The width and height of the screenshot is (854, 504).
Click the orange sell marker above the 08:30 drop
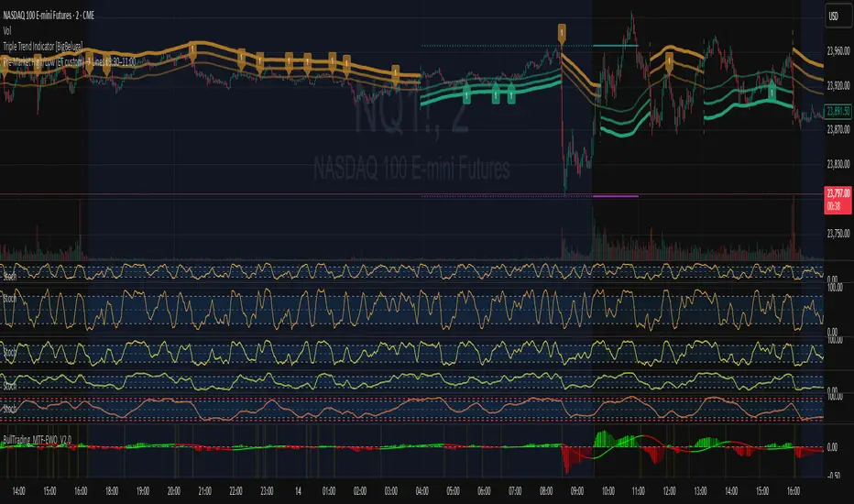point(562,34)
